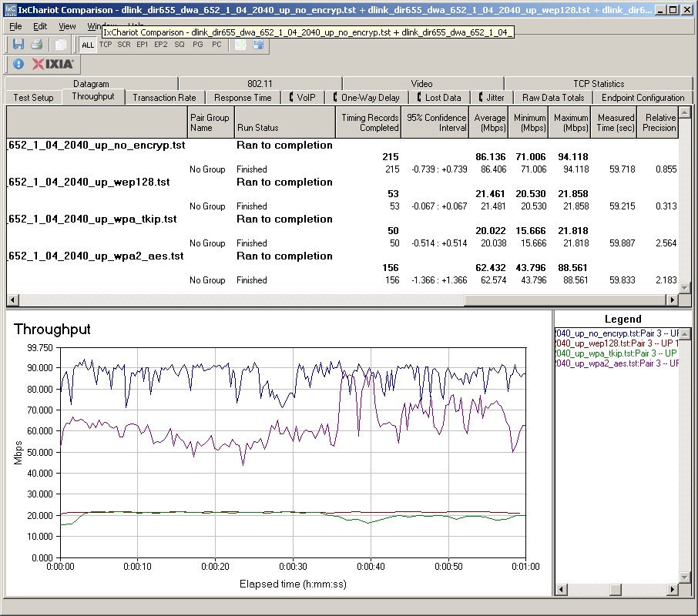Click the Average (Mbps) column header
698x616 pixels.
(488, 122)
